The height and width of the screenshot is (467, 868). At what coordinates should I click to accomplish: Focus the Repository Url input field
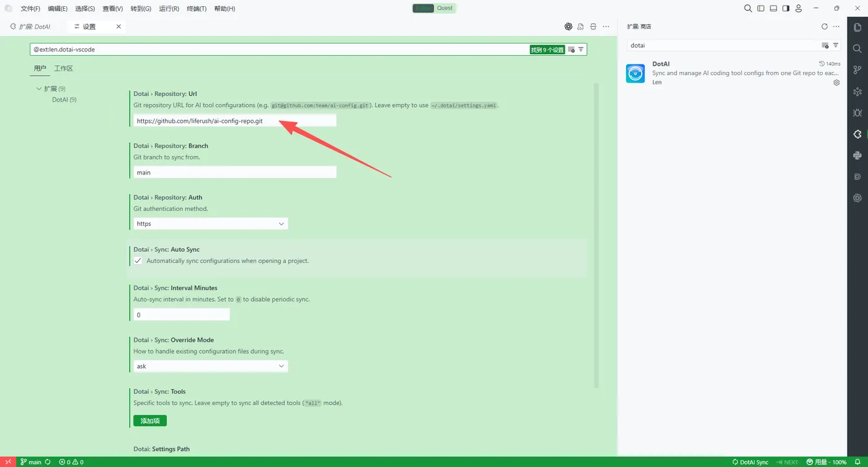[235, 121]
